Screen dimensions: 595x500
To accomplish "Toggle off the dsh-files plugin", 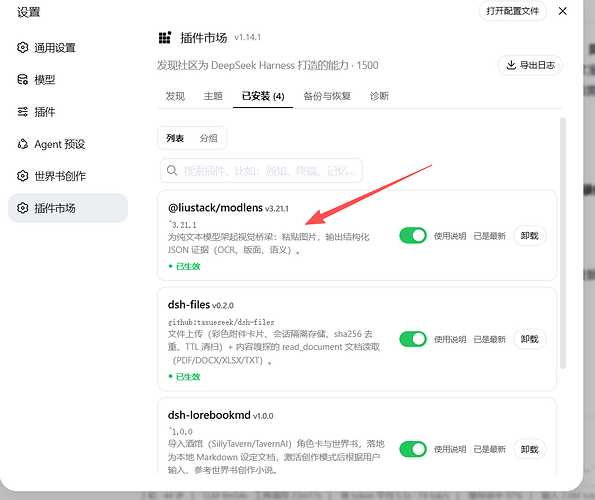I will click(x=413, y=339).
